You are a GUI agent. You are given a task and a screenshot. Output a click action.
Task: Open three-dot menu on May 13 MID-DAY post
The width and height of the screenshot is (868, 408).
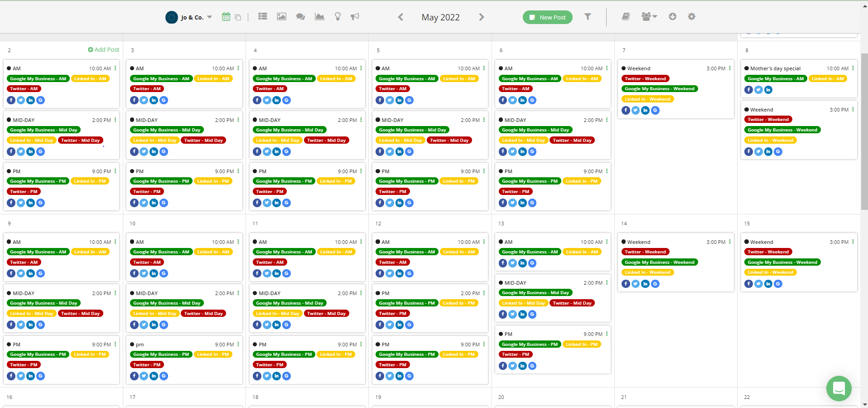607,283
